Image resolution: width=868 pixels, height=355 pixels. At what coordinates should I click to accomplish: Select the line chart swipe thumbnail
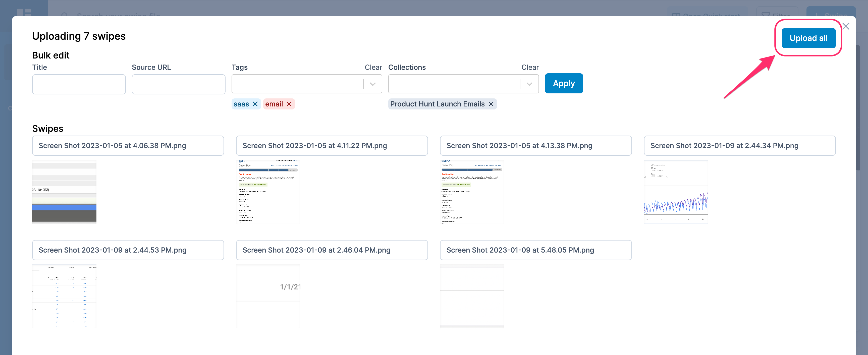pyautogui.click(x=676, y=192)
